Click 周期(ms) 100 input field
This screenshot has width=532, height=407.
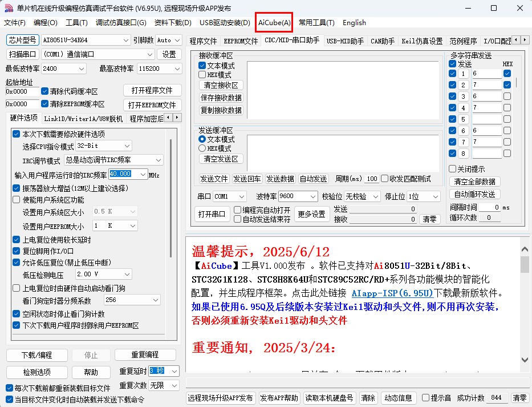(372, 179)
